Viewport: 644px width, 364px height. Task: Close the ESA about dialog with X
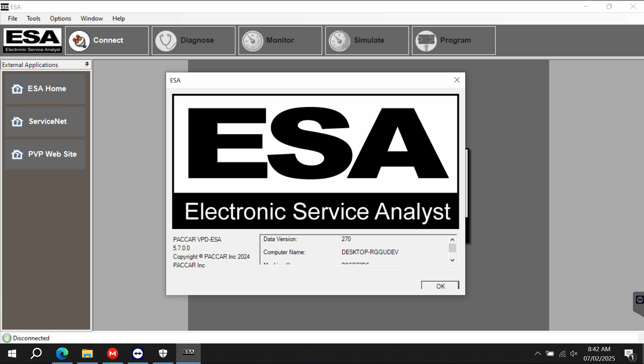coord(457,80)
